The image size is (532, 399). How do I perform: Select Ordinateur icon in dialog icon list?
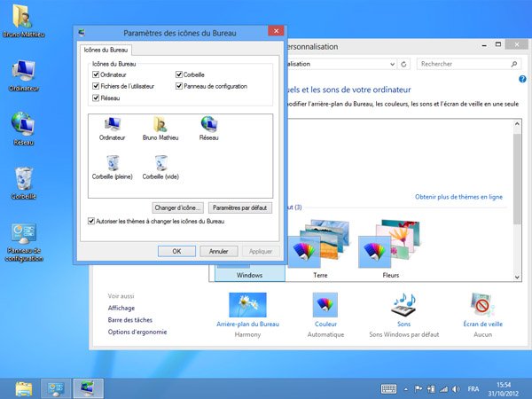pos(113,129)
